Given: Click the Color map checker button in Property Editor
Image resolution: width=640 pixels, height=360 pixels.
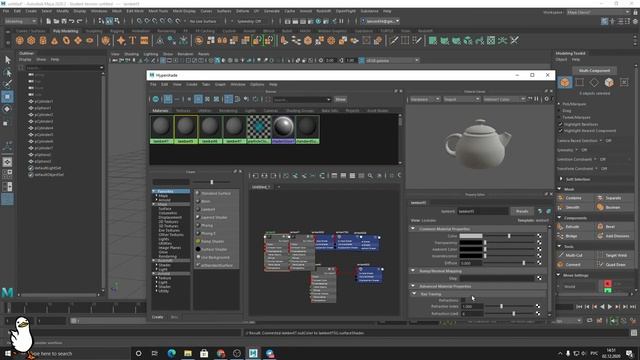Looking at the screenshot, I should click(x=539, y=236).
